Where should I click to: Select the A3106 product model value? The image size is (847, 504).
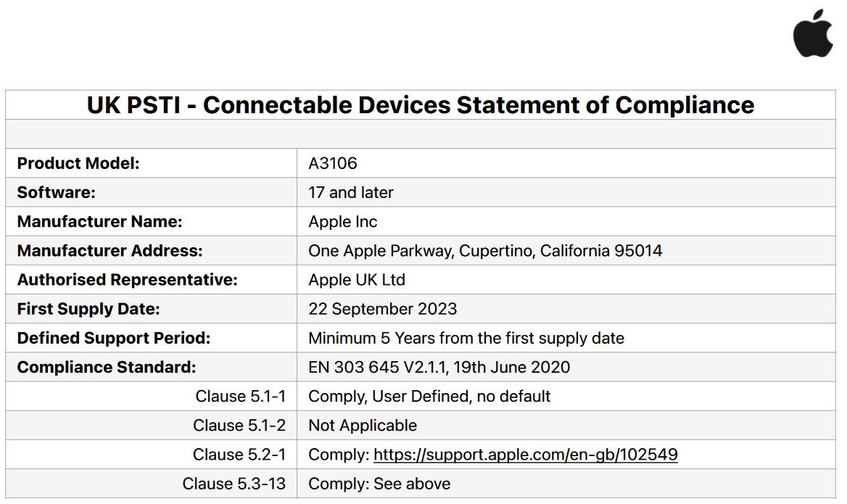(x=333, y=163)
